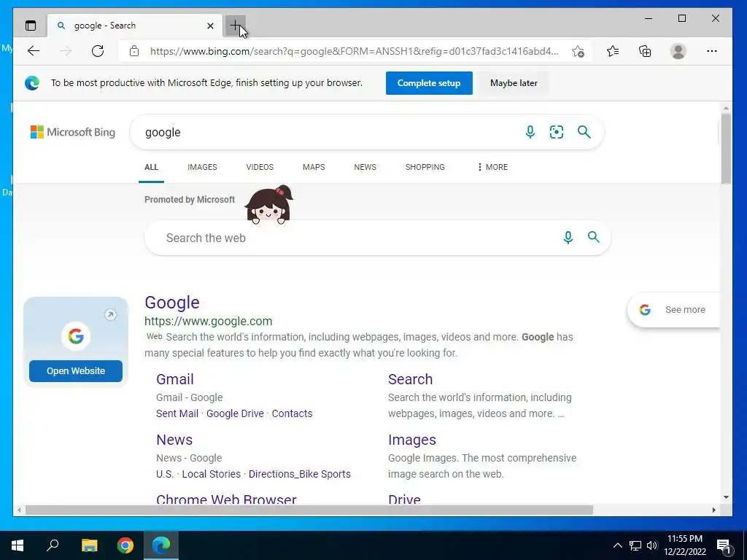Click Open Website button

(x=76, y=371)
